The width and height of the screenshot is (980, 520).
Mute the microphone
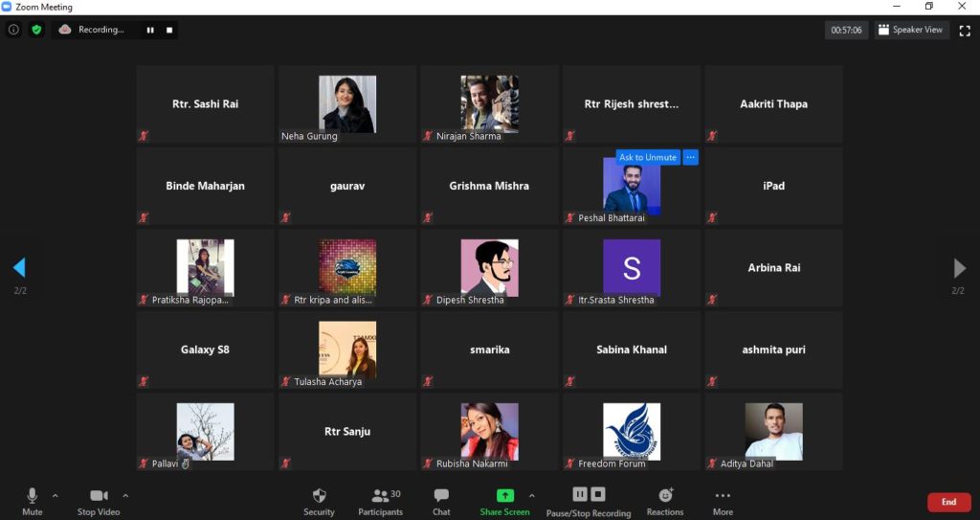pyautogui.click(x=32, y=496)
